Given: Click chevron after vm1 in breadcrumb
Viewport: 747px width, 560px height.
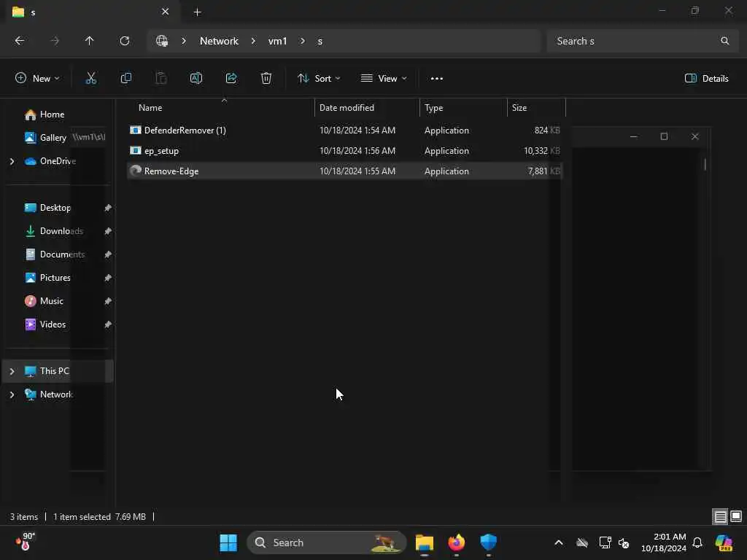Looking at the screenshot, I should [302, 41].
